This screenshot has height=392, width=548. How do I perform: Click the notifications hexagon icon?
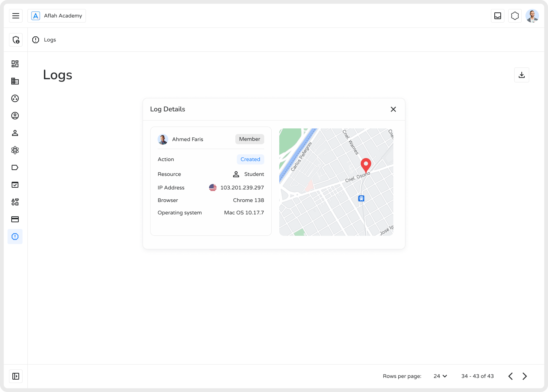pos(515,16)
